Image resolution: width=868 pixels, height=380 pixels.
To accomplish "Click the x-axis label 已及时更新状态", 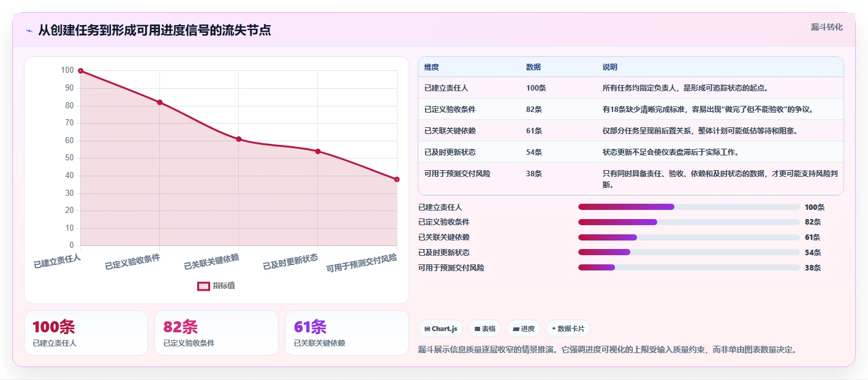I will pos(290,262).
